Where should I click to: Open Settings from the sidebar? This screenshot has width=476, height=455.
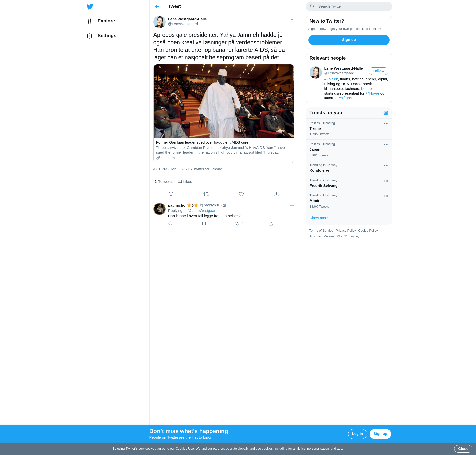click(101, 36)
